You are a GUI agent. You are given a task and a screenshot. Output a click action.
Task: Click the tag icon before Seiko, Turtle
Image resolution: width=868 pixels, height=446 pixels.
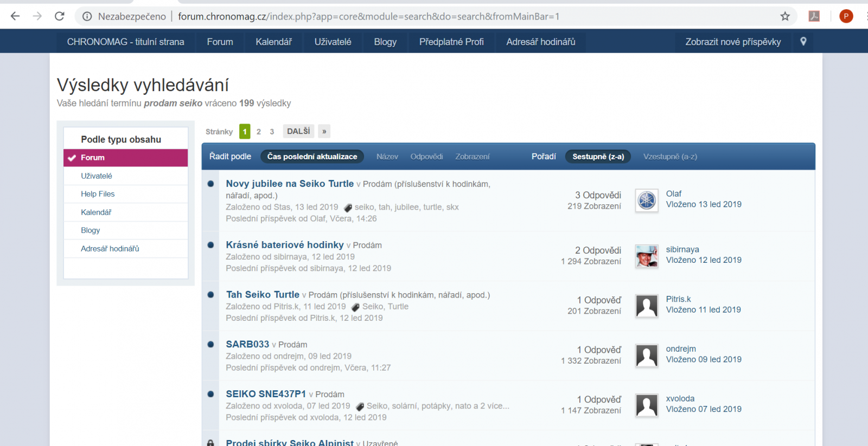pyautogui.click(x=355, y=307)
